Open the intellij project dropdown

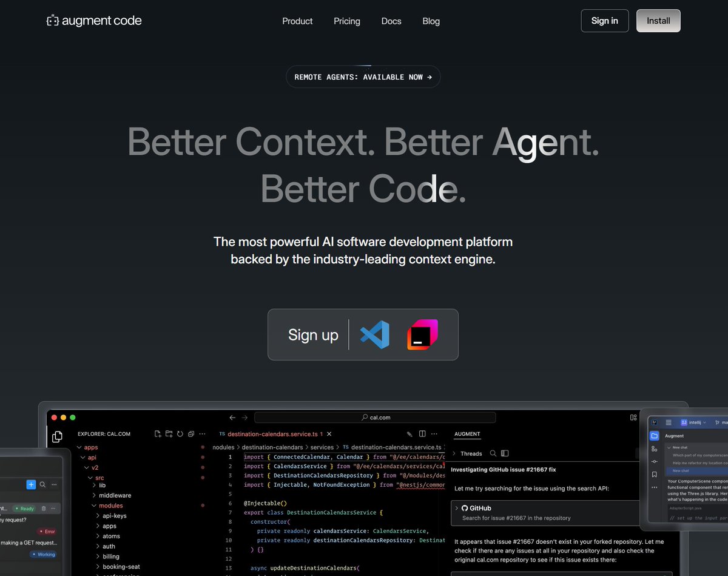693,422
